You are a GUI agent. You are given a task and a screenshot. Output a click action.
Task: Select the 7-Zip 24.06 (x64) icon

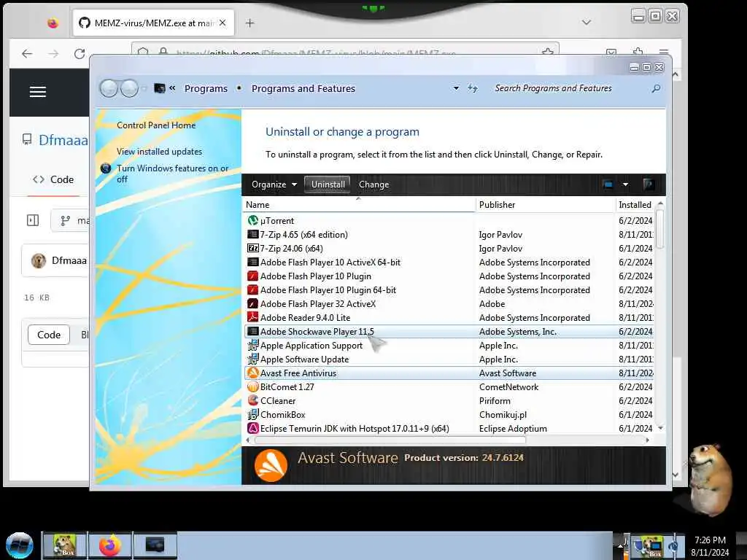coord(253,248)
